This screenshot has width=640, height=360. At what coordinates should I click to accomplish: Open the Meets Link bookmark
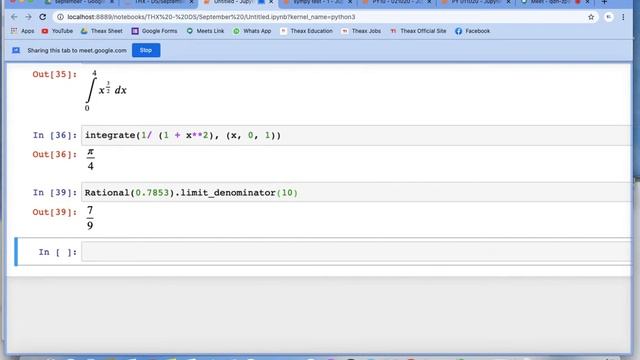205,31
